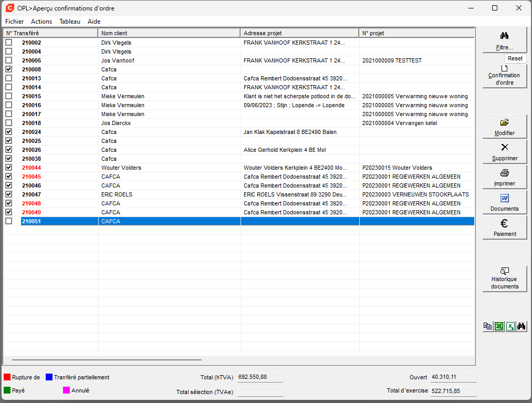
Task: Sort by Adresse projet column header
Action: tap(300, 33)
